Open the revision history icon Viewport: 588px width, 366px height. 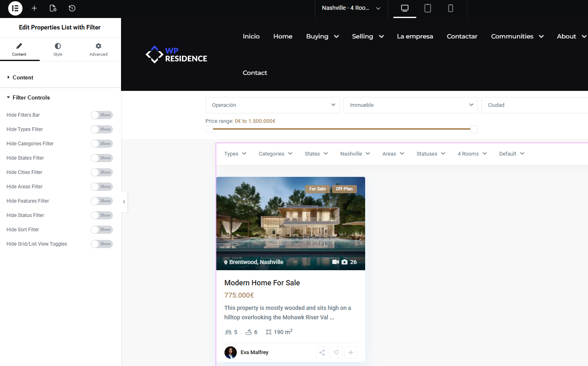pos(72,8)
